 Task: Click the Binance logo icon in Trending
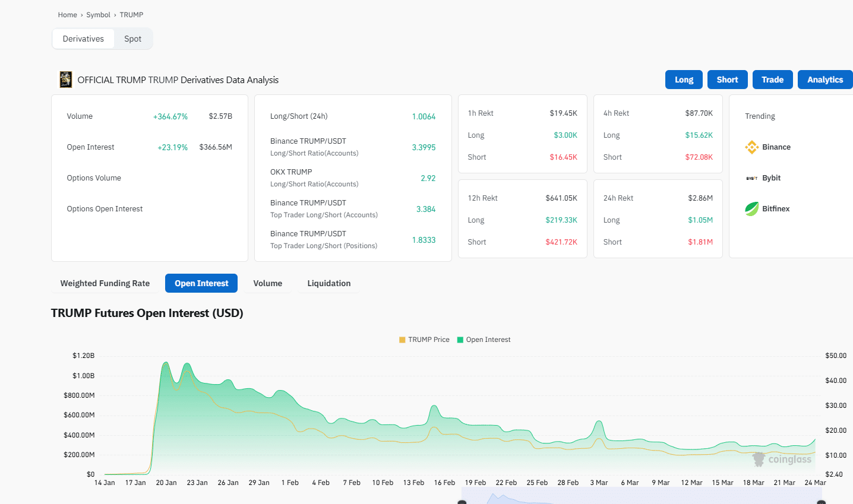752,147
